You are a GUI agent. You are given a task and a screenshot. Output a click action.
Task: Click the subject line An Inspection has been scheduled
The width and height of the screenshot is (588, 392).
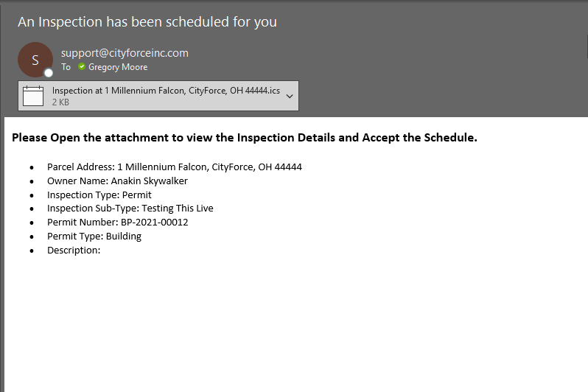tap(147, 22)
